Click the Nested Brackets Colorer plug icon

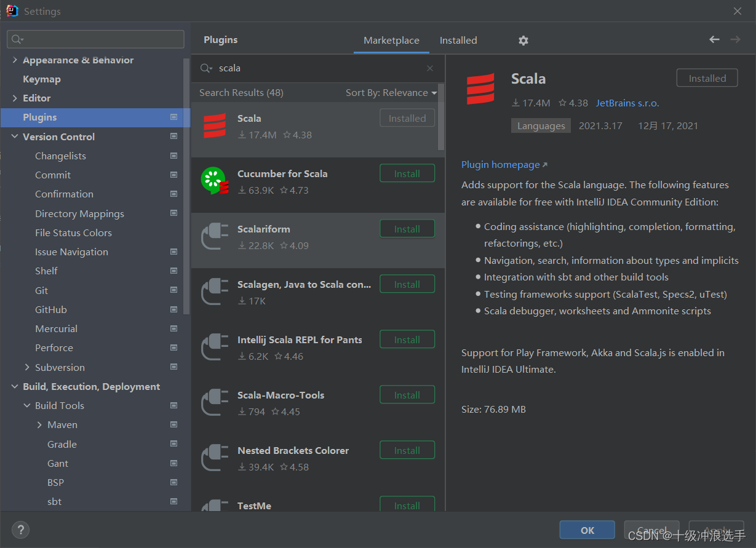pos(215,458)
